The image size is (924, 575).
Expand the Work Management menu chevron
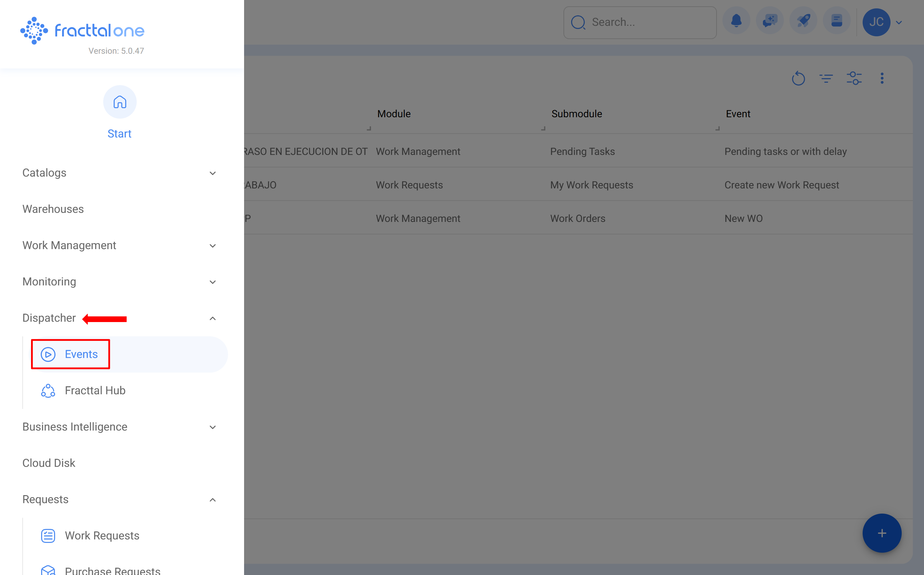[x=213, y=246]
